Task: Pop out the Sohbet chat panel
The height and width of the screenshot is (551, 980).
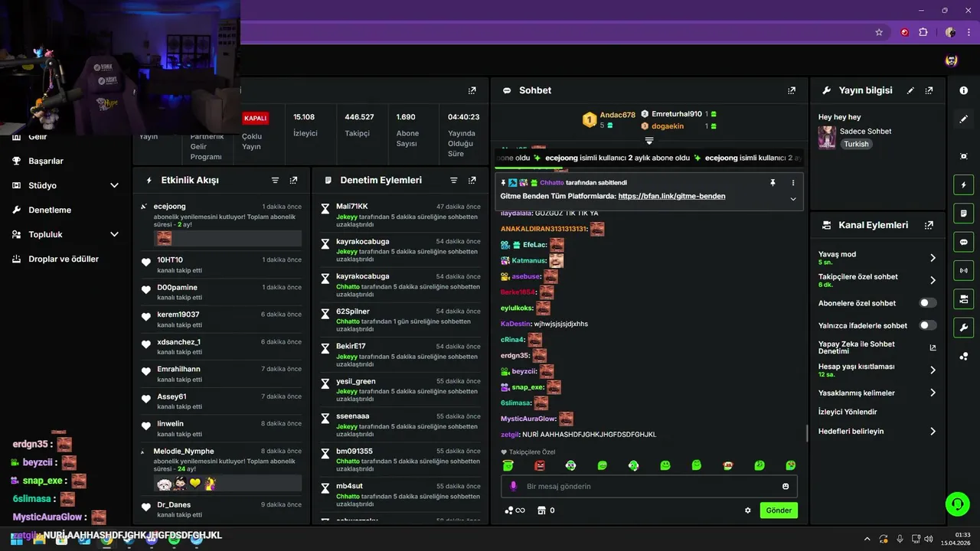Action: (792, 90)
